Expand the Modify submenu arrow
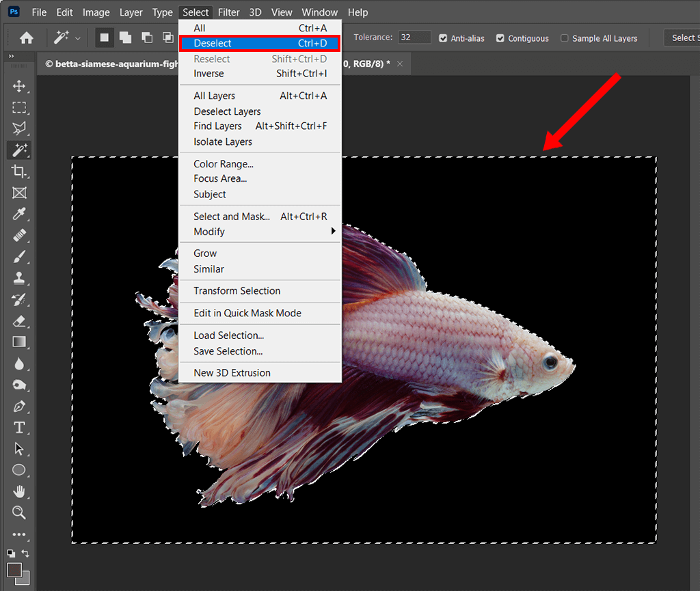This screenshot has height=591, width=700. tap(333, 231)
